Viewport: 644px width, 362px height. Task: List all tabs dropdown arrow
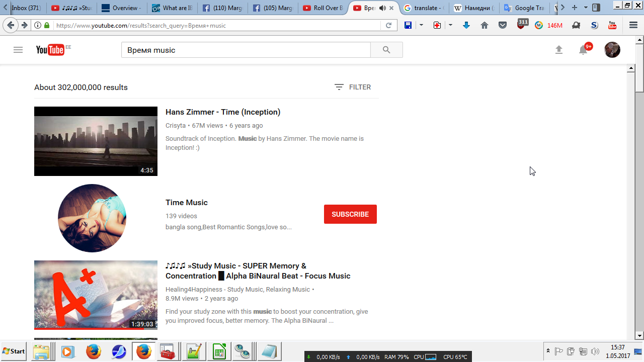tap(586, 8)
